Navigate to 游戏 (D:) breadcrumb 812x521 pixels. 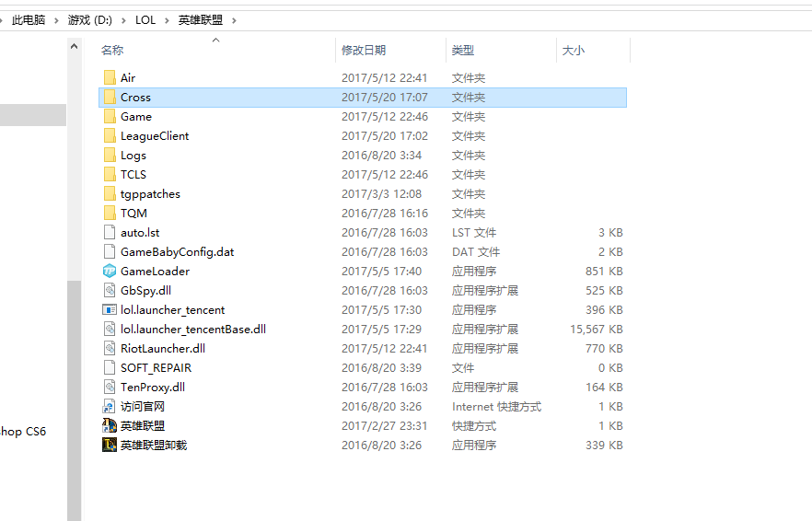tap(90, 20)
